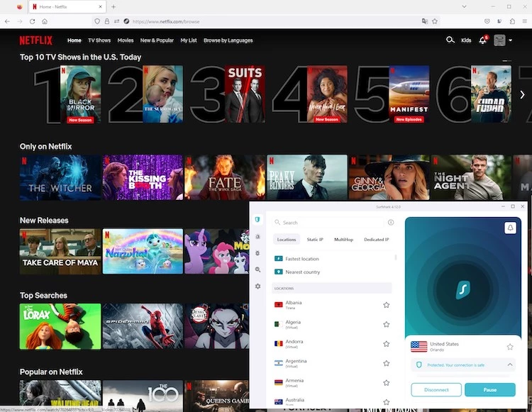Open a new Firefox tab
This screenshot has height=412, width=532.
click(113, 6)
